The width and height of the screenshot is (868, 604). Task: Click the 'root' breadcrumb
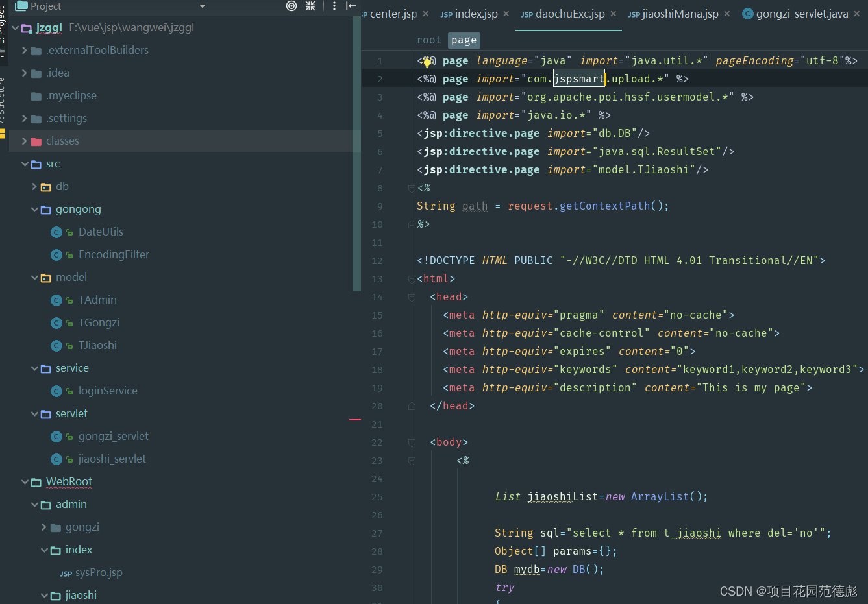tap(429, 40)
